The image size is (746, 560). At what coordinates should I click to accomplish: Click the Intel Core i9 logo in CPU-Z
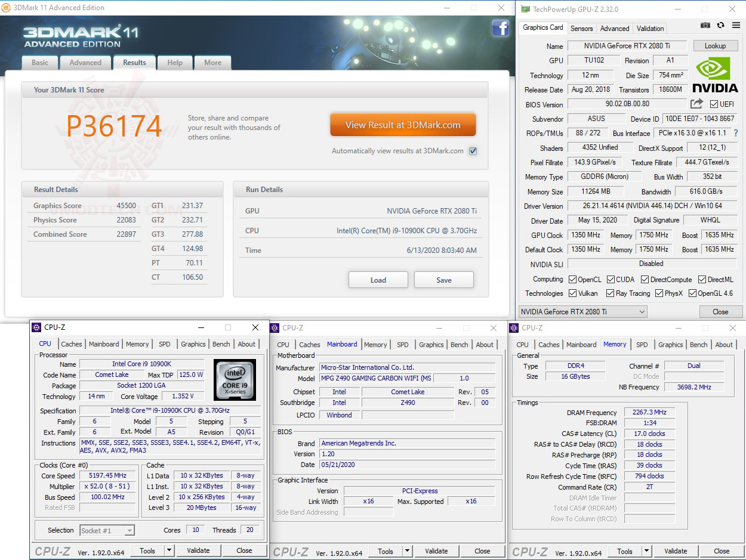click(234, 379)
